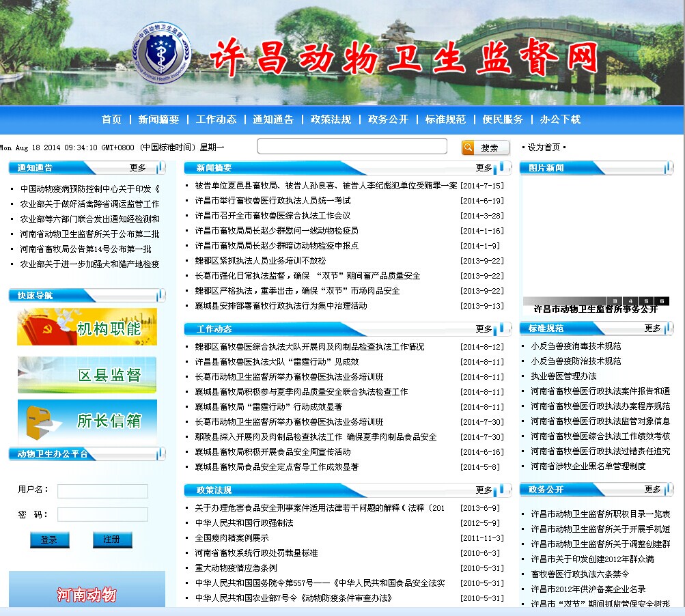
Task: Open 许昌市2012年供沪备案企业名录
Action: (x=588, y=589)
